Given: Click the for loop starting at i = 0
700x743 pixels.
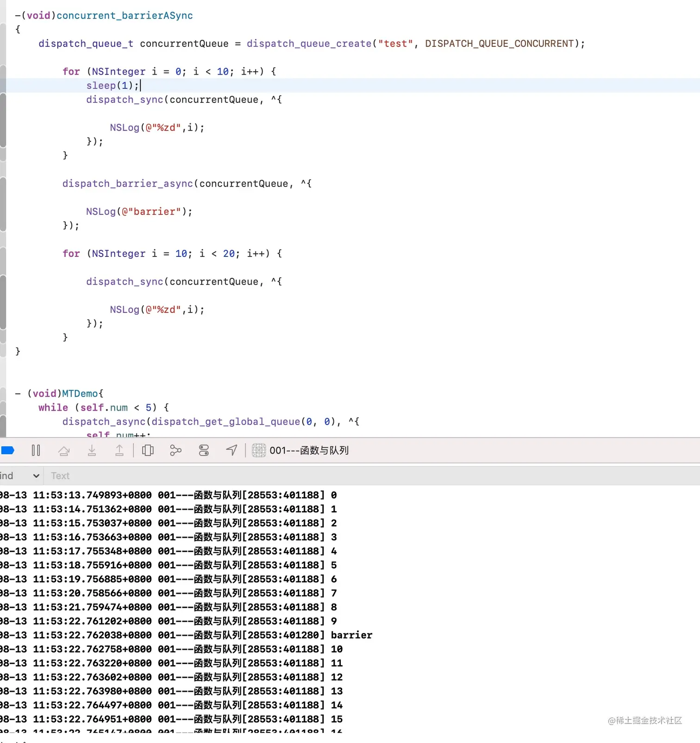Looking at the screenshot, I should 169,72.
